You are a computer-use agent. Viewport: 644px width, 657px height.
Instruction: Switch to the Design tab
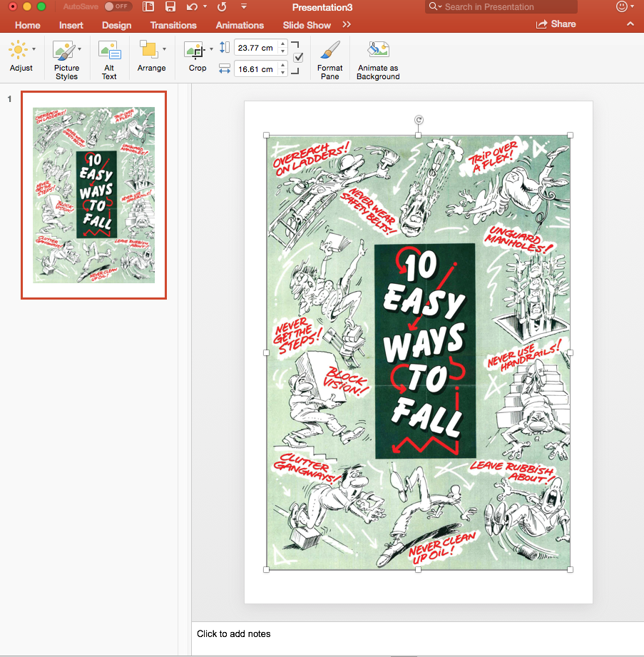[x=116, y=25]
